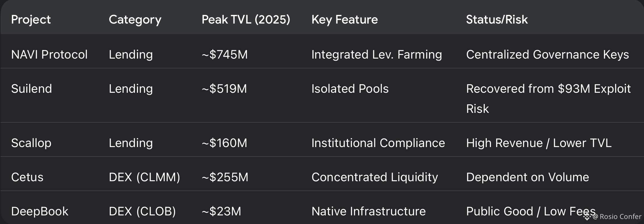644x224 pixels.
Task: Click the DeepBook project cell
Action: [x=40, y=211]
